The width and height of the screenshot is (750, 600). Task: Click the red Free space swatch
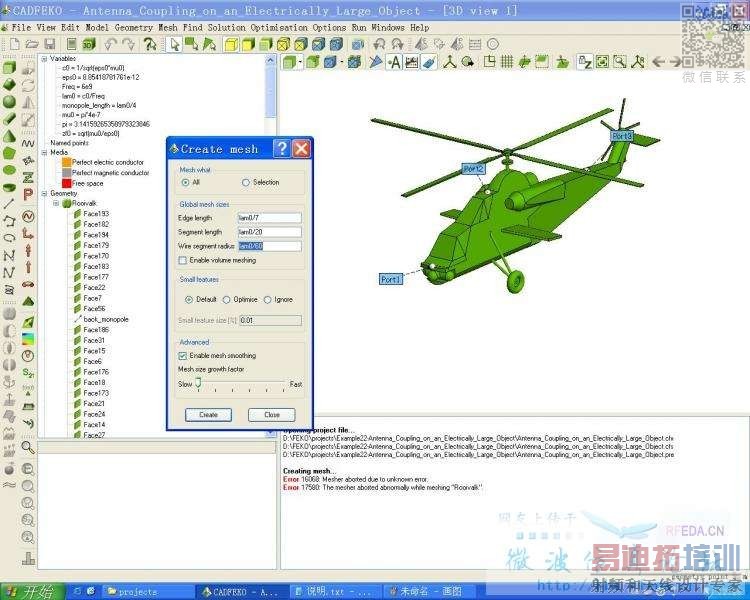tap(66, 183)
